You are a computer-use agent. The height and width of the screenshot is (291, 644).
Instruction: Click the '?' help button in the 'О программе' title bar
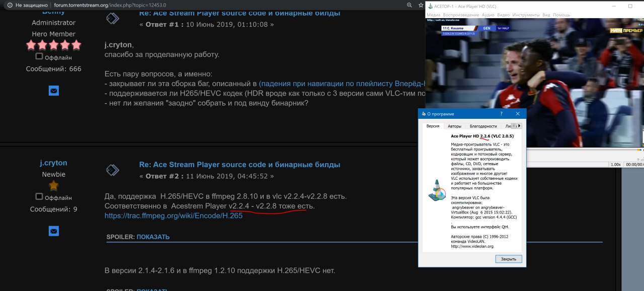point(501,114)
